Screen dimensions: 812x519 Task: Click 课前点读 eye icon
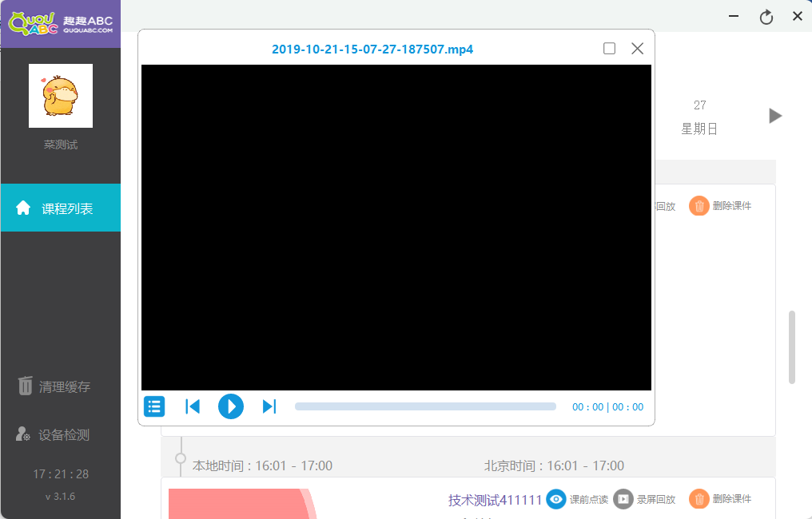tap(556, 499)
